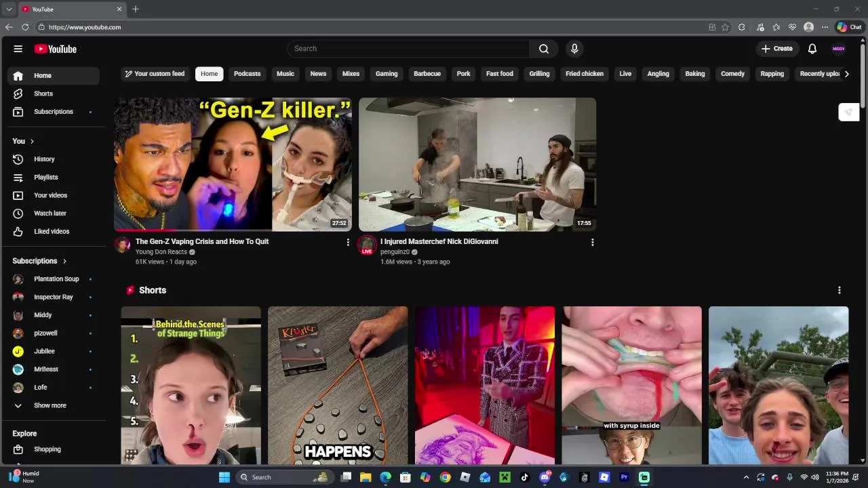The image size is (868, 488).
Task: Open browser tab list dropdown
Action: pyautogui.click(x=9, y=9)
